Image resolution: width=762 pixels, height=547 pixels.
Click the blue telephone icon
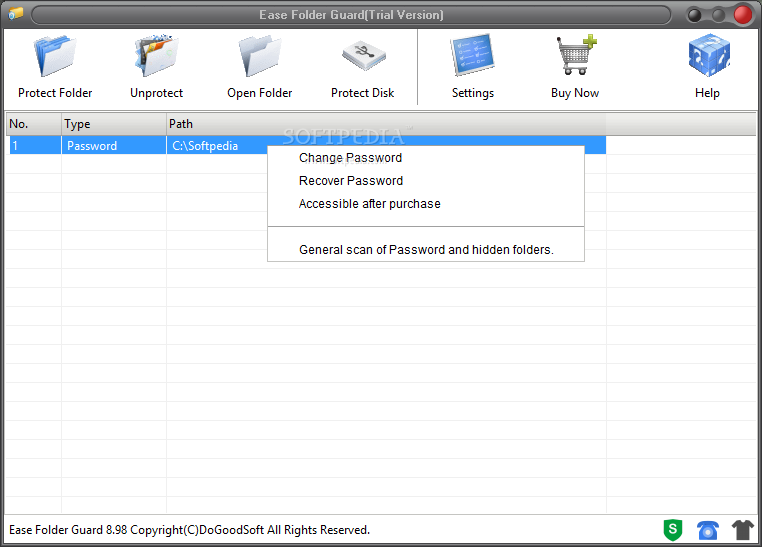tap(708, 530)
